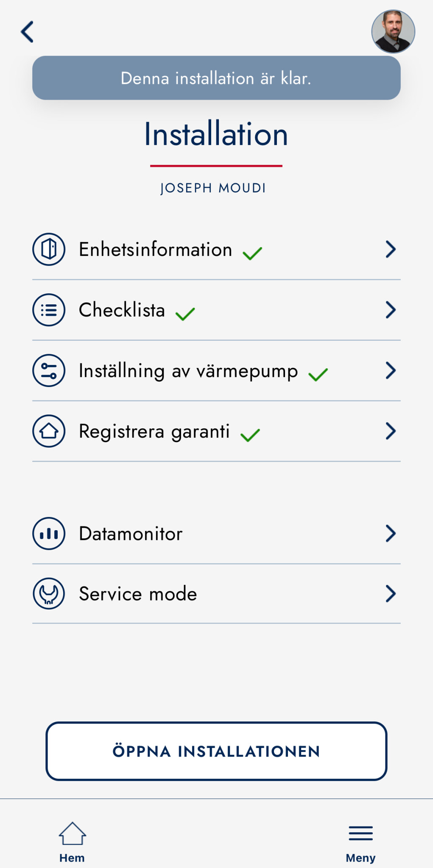Image resolution: width=433 pixels, height=868 pixels.
Task: Click the green checkmark beside Registrera garanti
Action: (250, 435)
